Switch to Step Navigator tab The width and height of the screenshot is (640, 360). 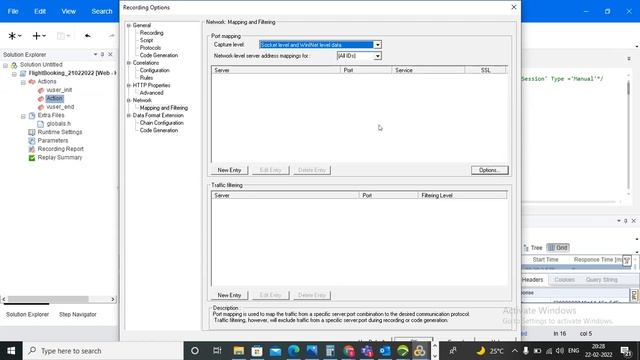tap(78, 314)
